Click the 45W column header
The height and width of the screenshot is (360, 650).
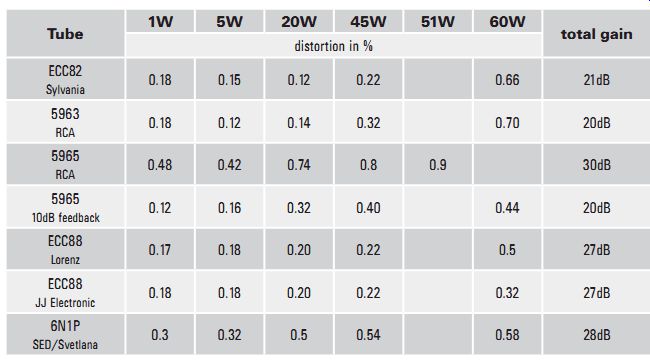point(368,21)
